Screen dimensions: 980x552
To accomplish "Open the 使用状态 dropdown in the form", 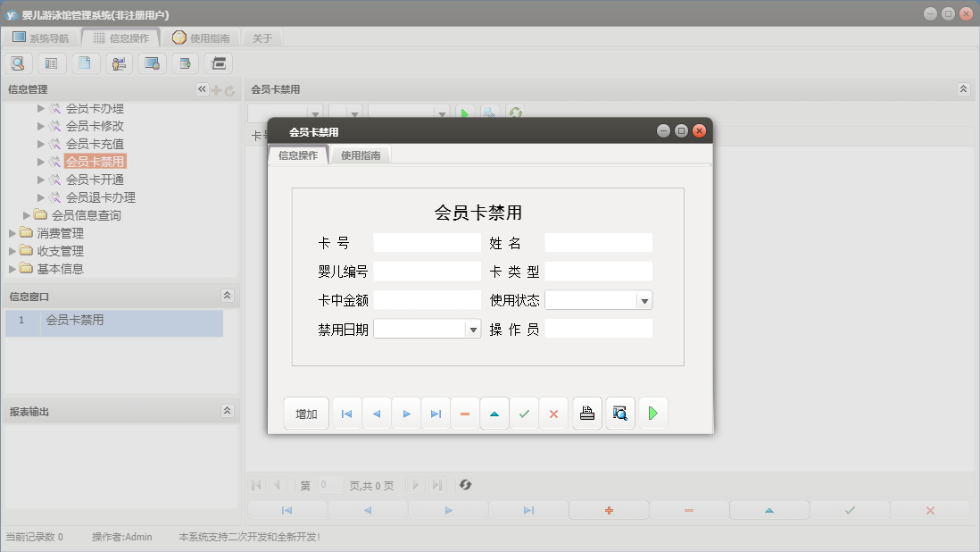I will (644, 299).
